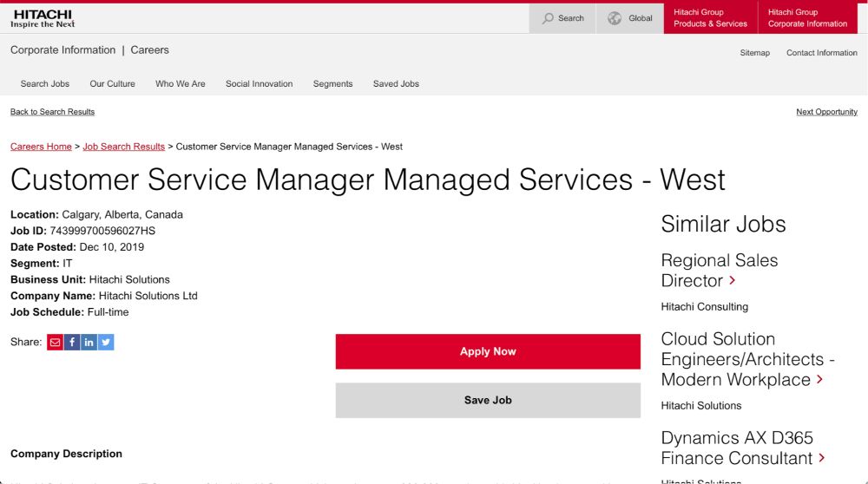Click the Date Posted Dec 10, 2019 text

coord(77,247)
